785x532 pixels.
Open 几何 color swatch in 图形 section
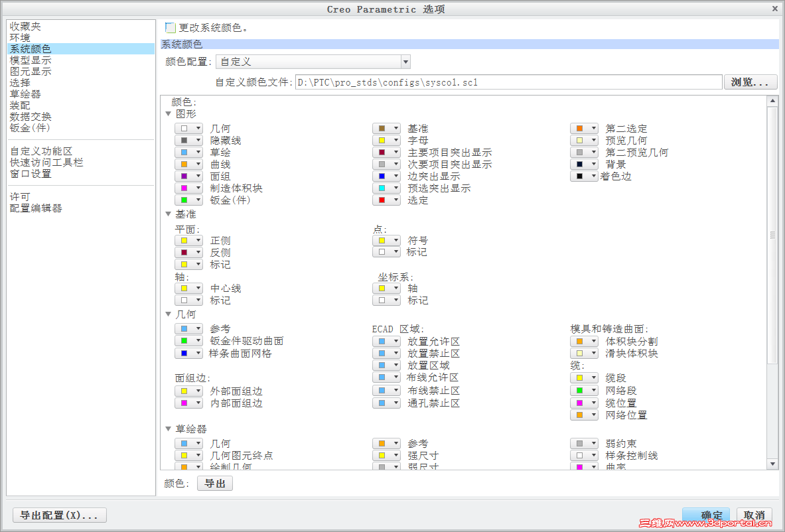[x=188, y=128]
